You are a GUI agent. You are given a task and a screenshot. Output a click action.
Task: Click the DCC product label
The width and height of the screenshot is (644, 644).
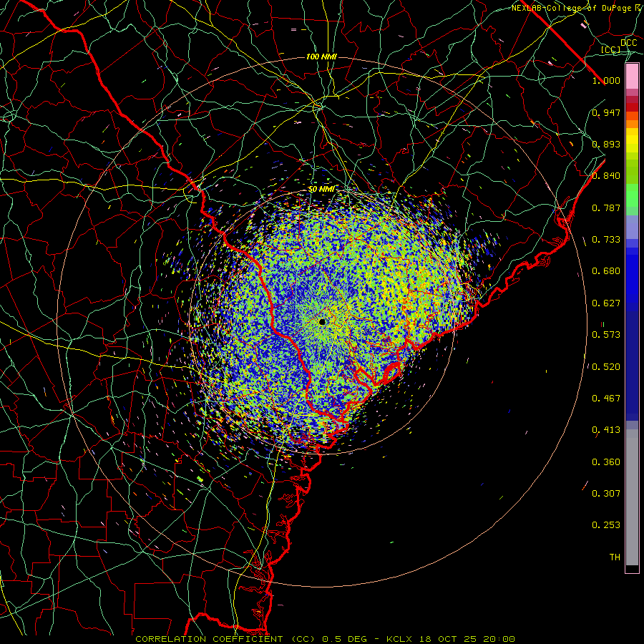(628, 43)
